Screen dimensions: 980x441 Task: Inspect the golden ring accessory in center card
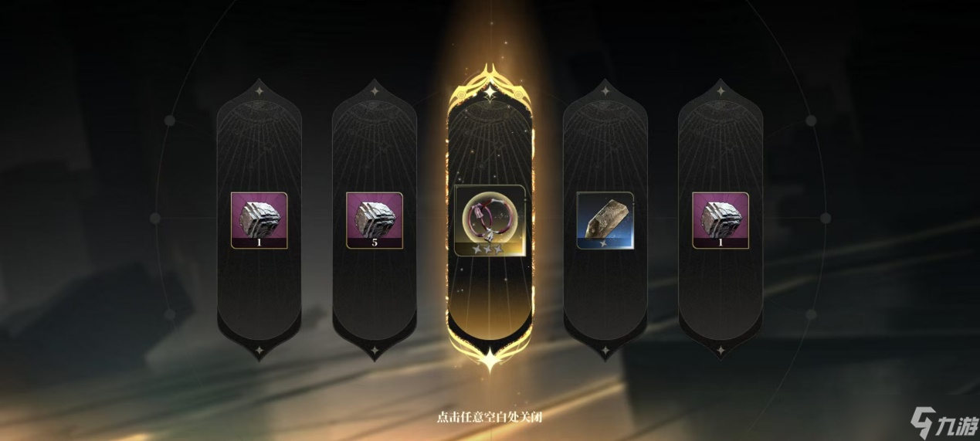click(x=490, y=221)
